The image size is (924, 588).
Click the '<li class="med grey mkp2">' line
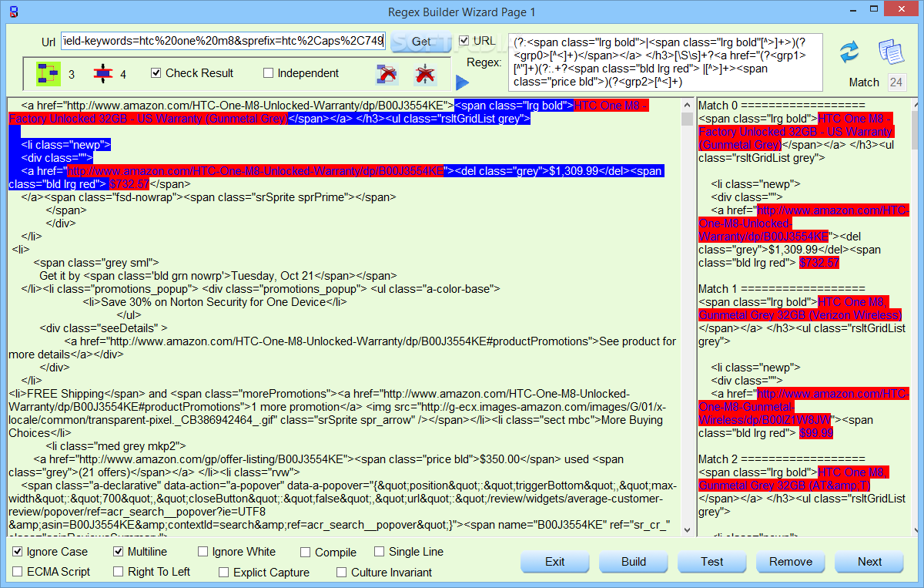pyautogui.click(x=115, y=446)
